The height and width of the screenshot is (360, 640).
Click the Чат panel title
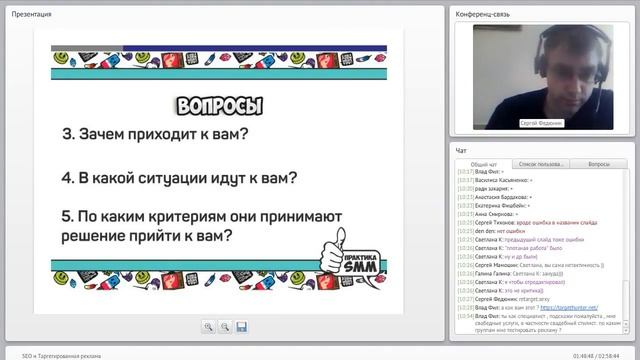click(x=461, y=151)
